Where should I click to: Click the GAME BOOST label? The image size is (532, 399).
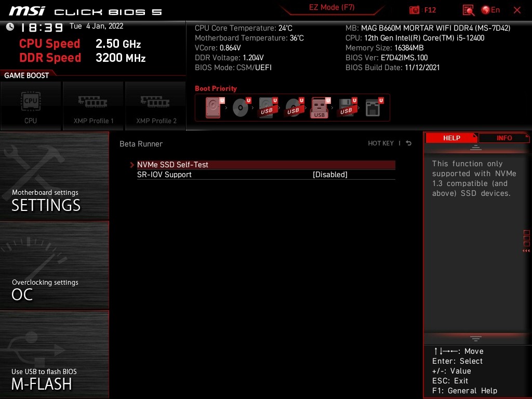(x=26, y=75)
